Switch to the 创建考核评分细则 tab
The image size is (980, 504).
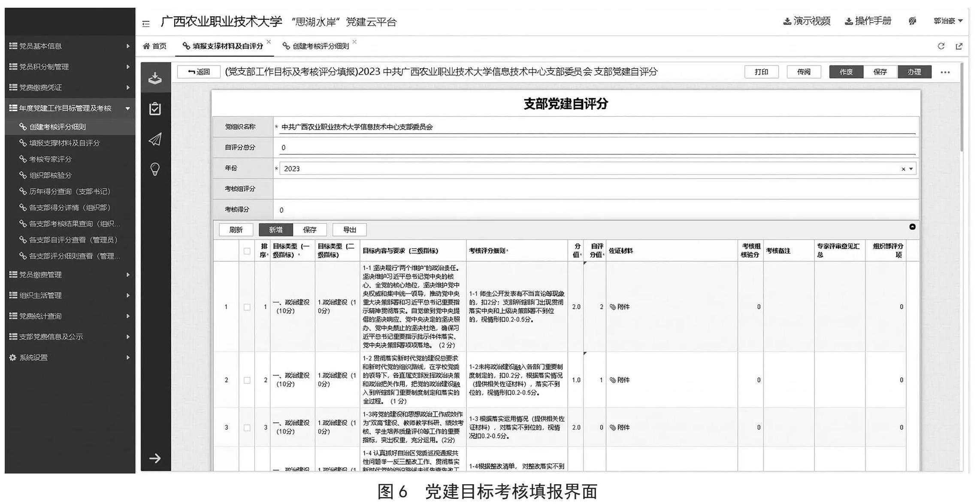316,46
